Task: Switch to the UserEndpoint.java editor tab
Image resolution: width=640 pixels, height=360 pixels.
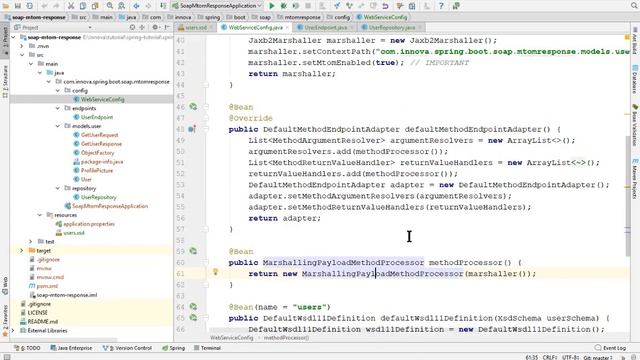Action: pos(325,27)
